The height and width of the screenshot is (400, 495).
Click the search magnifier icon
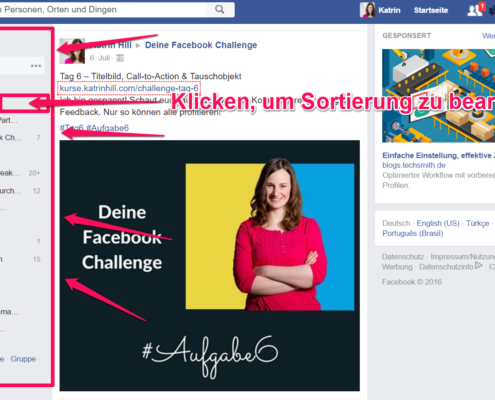click(x=219, y=9)
